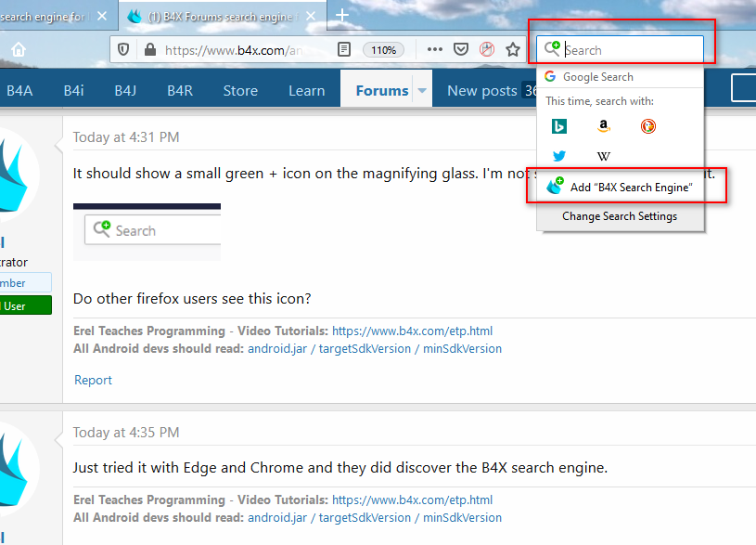Click the embedded search box screenshot image
The height and width of the screenshot is (545, 756).
[147, 232]
